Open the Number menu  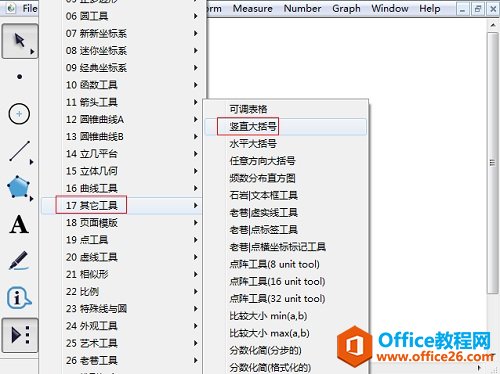tap(302, 8)
